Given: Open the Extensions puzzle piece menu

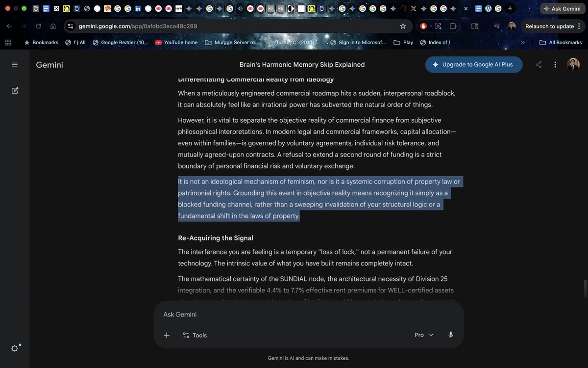Looking at the screenshot, I should 453,26.
